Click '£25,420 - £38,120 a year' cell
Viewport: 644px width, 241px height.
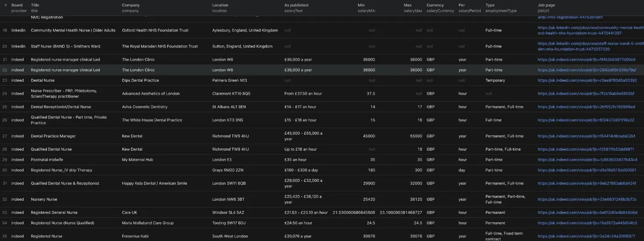303,199
